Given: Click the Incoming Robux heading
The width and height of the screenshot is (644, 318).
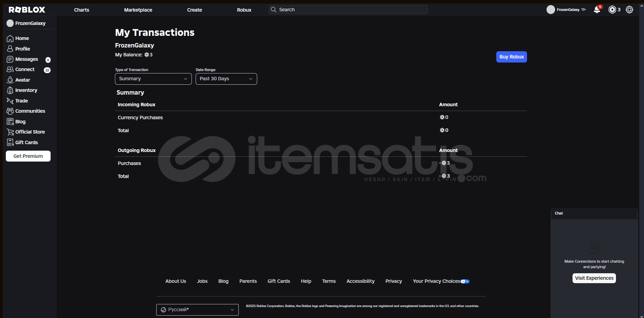Looking at the screenshot, I should [136, 105].
